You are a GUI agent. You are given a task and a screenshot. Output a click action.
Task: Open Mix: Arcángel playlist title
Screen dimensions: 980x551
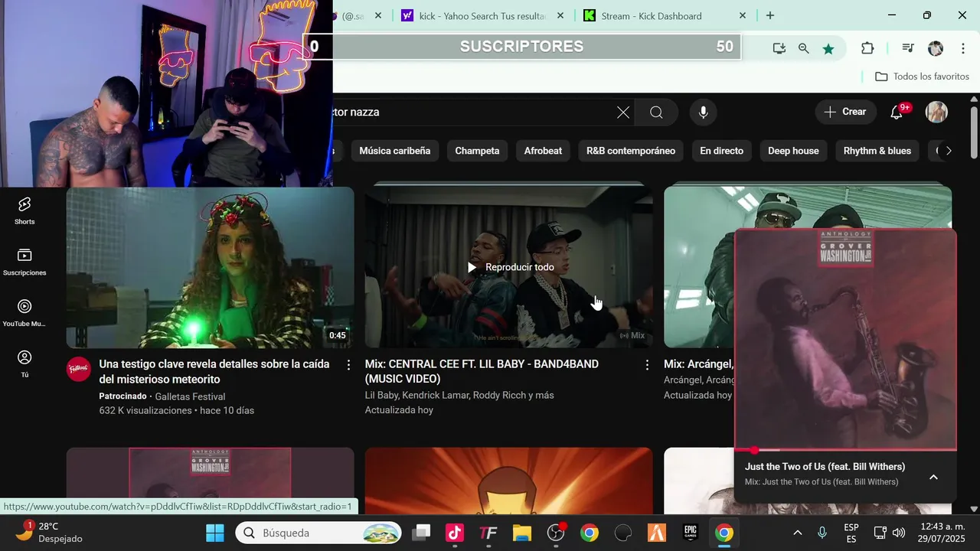click(698, 364)
